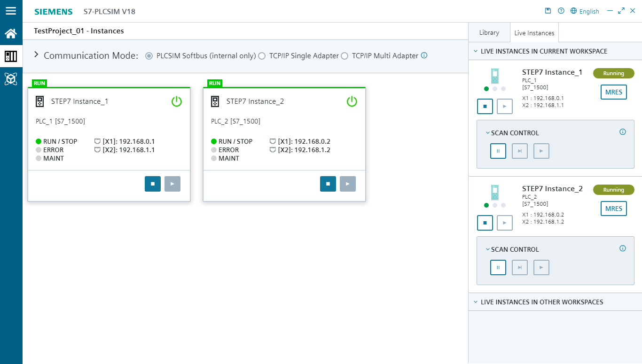Click the X2 port icon for 192.168.1.2
Image resolution: width=642 pixels, height=364 pixels.
click(x=273, y=149)
